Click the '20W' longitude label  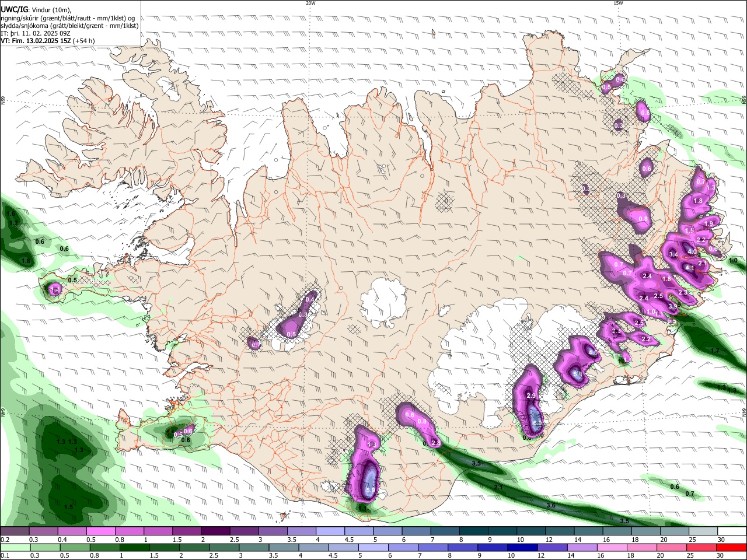point(310,3)
